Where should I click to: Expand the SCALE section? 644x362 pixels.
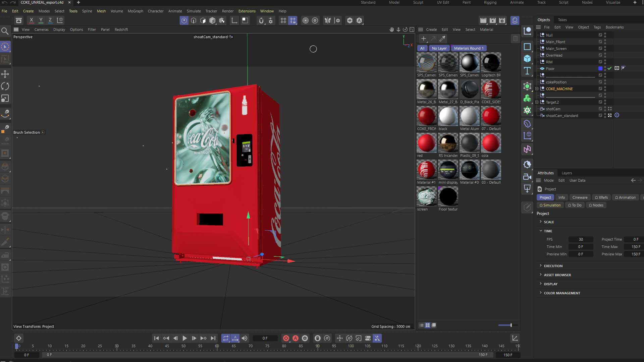coord(541,222)
